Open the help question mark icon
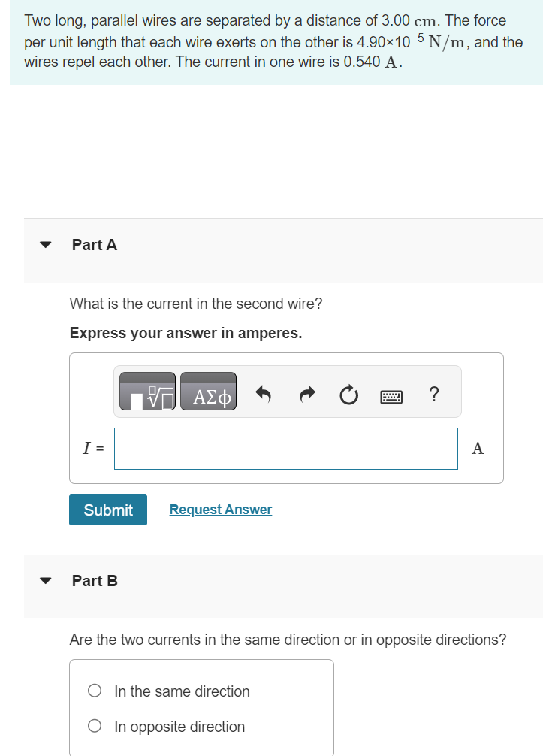This screenshot has width=543, height=756. point(434,394)
